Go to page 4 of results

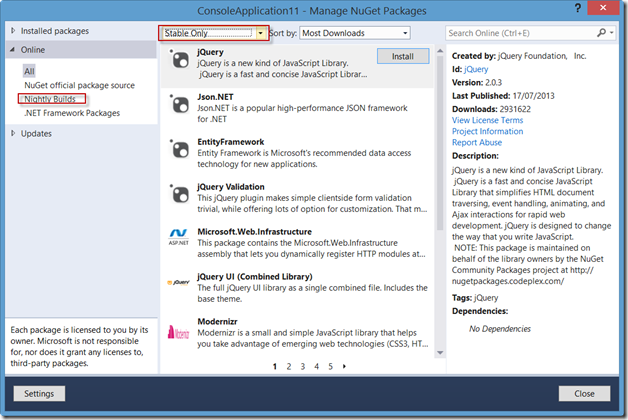click(316, 366)
